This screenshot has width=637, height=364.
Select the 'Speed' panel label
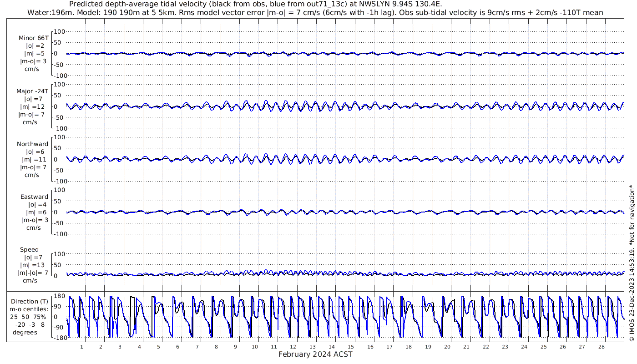(29, 250)
